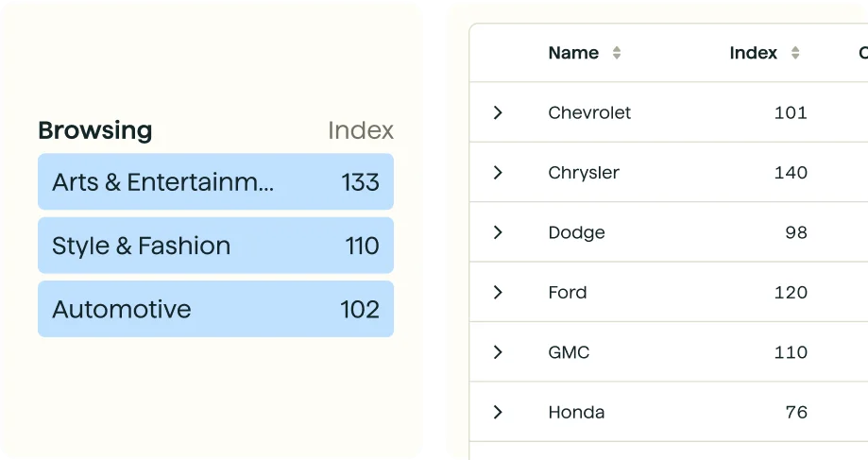The height and width of the screenshot is (460, 868).
Task: Open the Ford row chevron
Action: click(498, 292)
